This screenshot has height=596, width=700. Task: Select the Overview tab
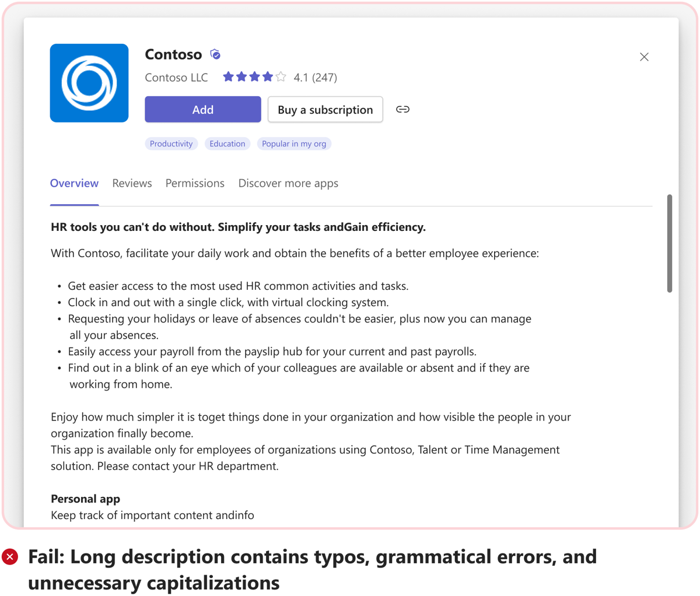tap(74, 183)
